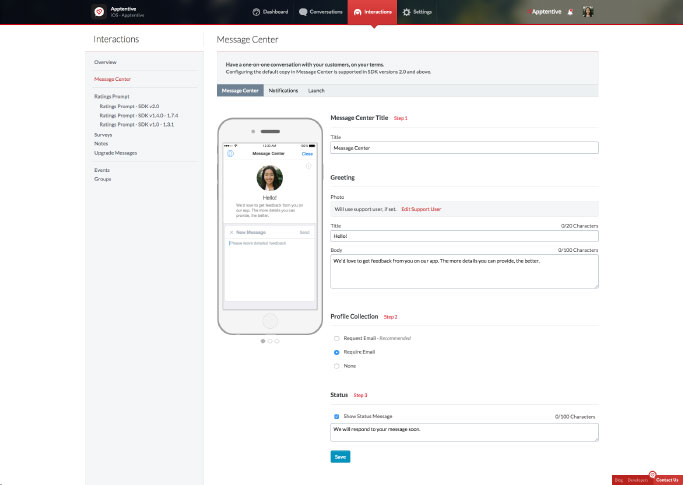Click the Edit Support User link
Screen dimensions: 683x485
pyautogui.click(x=421, y=209)
